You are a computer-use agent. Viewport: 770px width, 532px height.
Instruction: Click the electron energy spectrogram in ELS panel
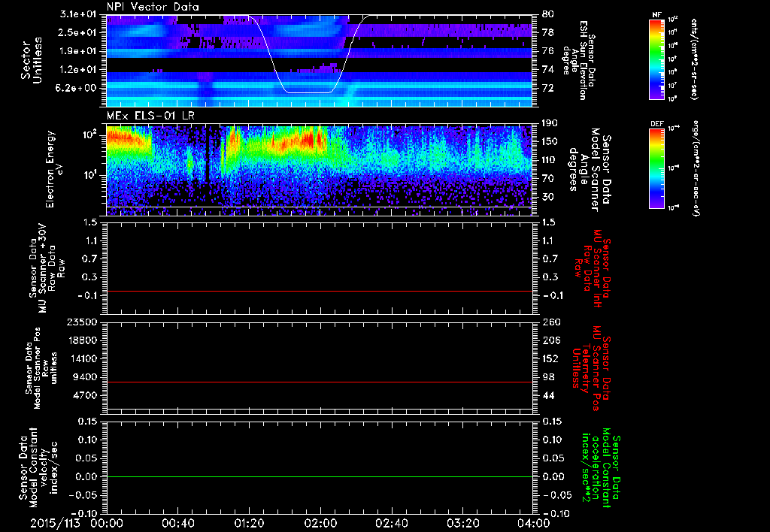[x=319, y=169]
